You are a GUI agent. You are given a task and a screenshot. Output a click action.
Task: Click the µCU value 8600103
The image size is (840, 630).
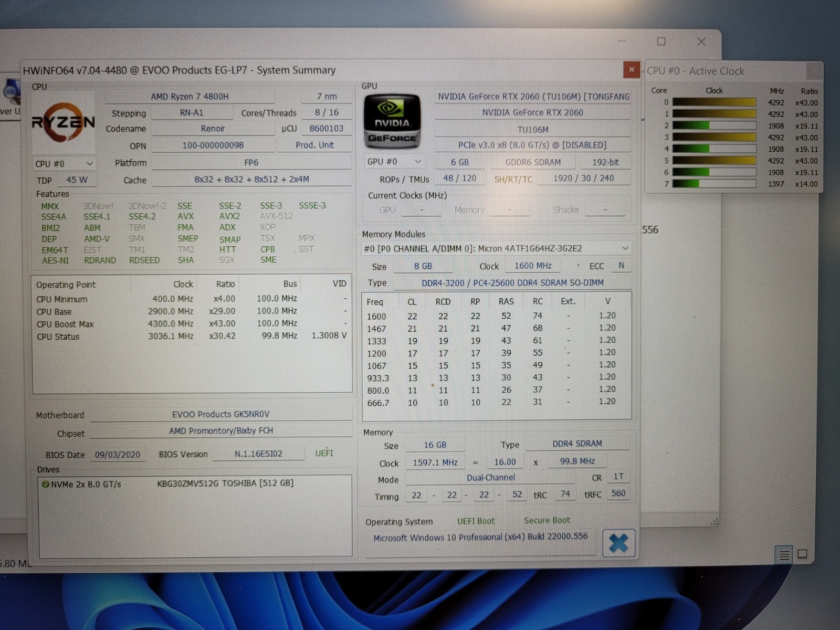point(327,129)
